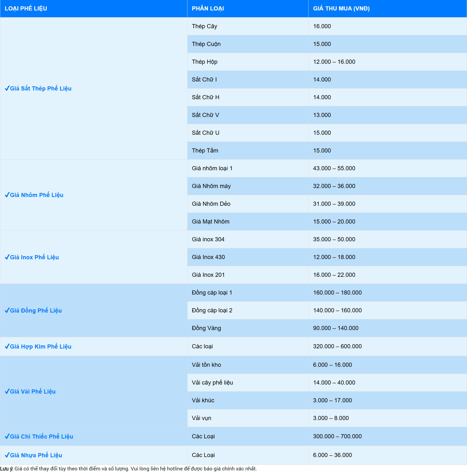This screenshot has width=467, height=476.
Task: Click checkmark icon beside Giá Sắt Thép
Action: 7,88
